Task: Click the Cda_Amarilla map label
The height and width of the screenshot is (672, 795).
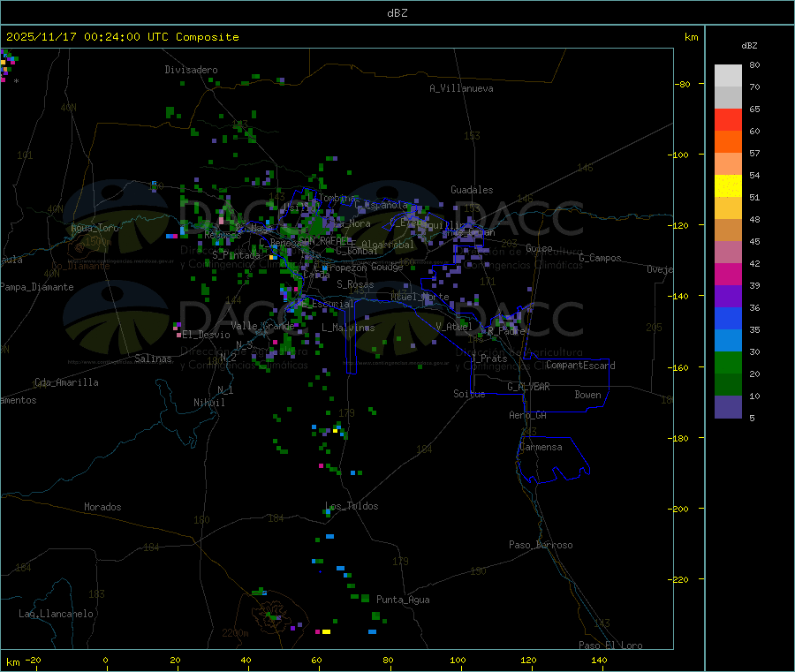Action: [66, 382]
